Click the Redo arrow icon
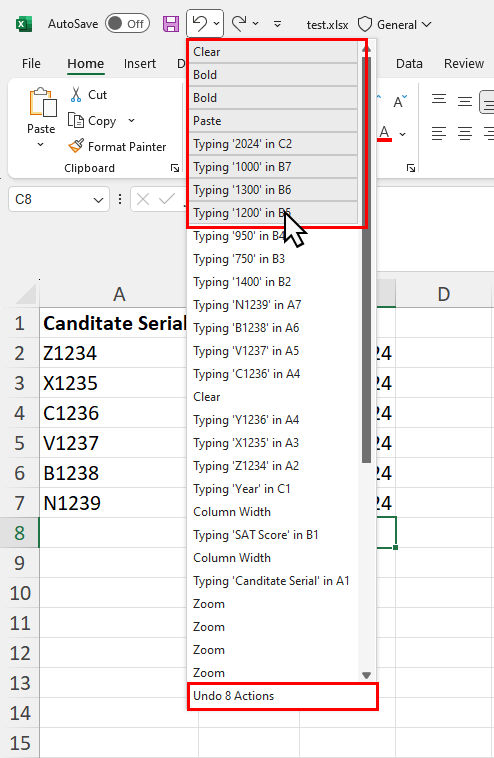Image resolution: width=494 pixels, height=758 pixels. click(x=239, y=23)
